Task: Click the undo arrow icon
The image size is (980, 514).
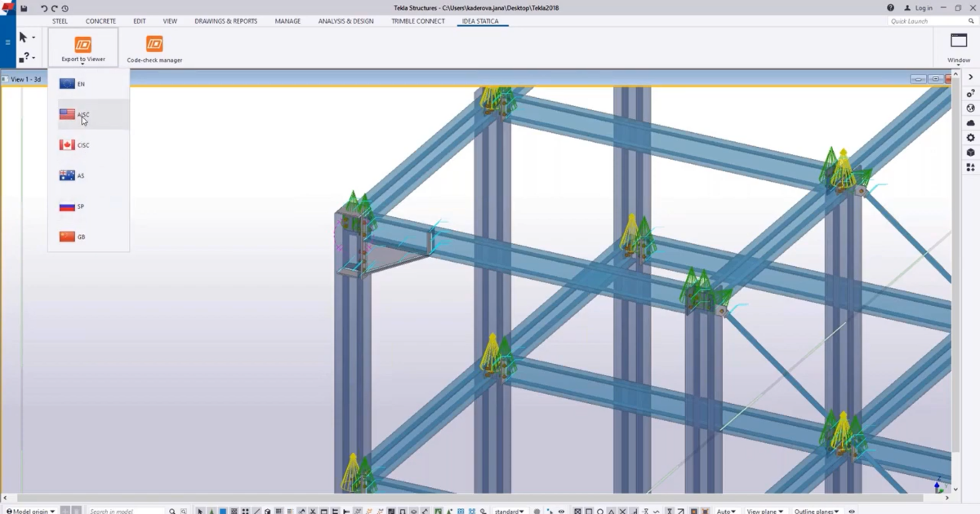Action: (x=45, y=8)
